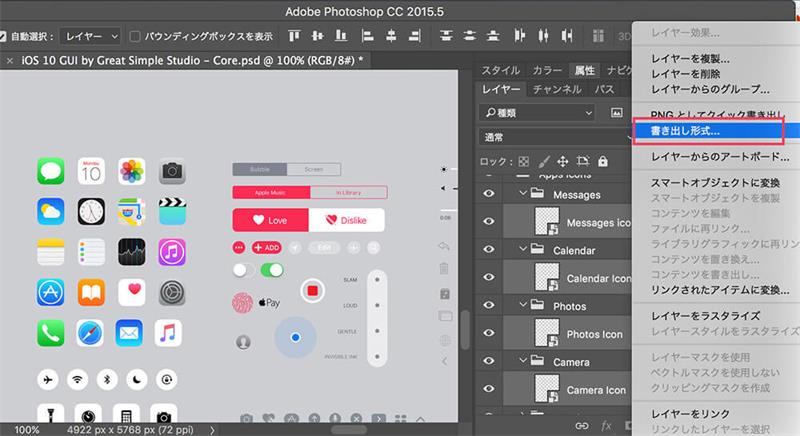Toggle visibility of Photos Icon layer
Viewport: 800px width, 436px height.
coord(490,334)
